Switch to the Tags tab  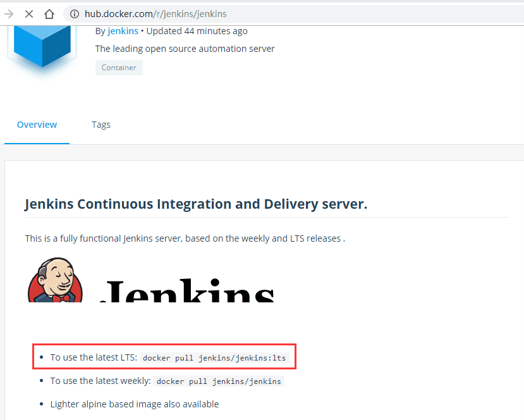101,125
